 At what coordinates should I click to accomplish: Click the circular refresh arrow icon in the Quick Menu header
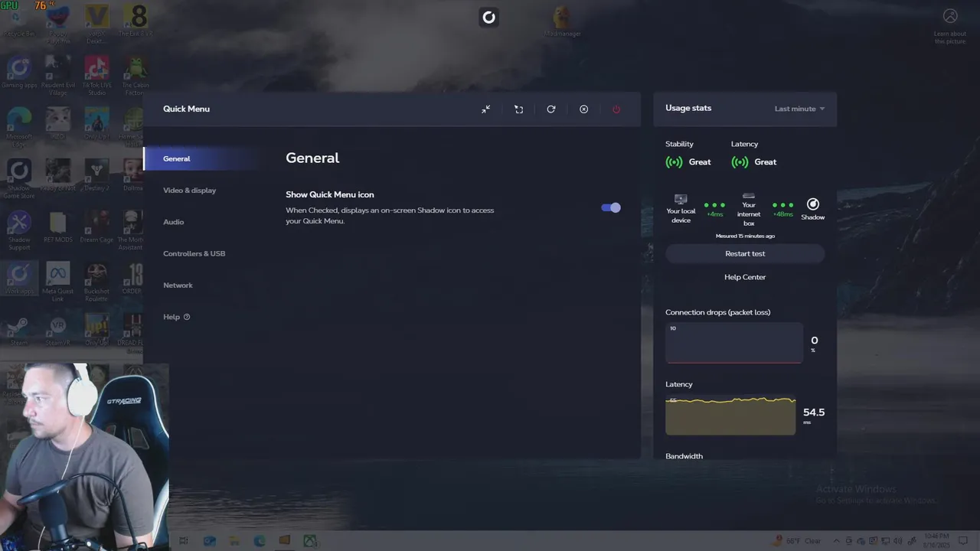550,109
